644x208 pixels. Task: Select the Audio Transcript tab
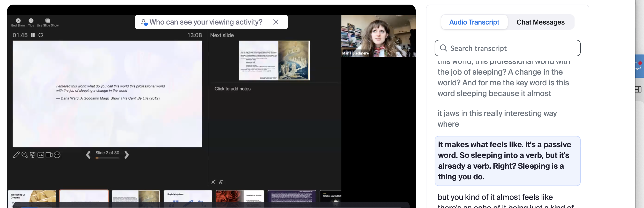point(474,22)
